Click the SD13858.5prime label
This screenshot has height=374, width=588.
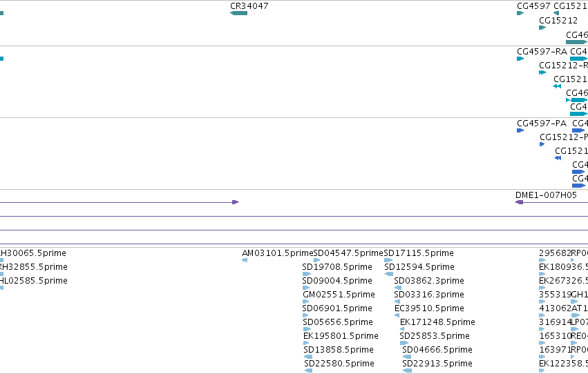point(339,350)
